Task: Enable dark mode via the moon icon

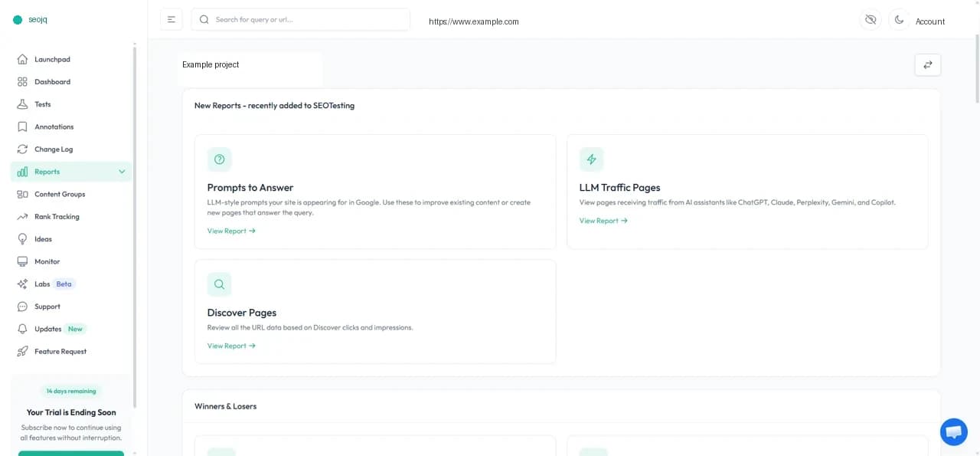Action: (899, 19)
